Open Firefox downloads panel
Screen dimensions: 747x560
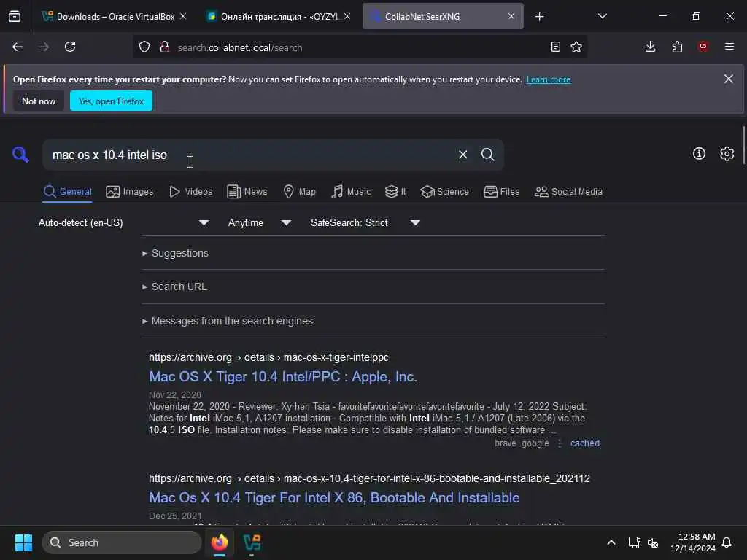pos(650,47)
